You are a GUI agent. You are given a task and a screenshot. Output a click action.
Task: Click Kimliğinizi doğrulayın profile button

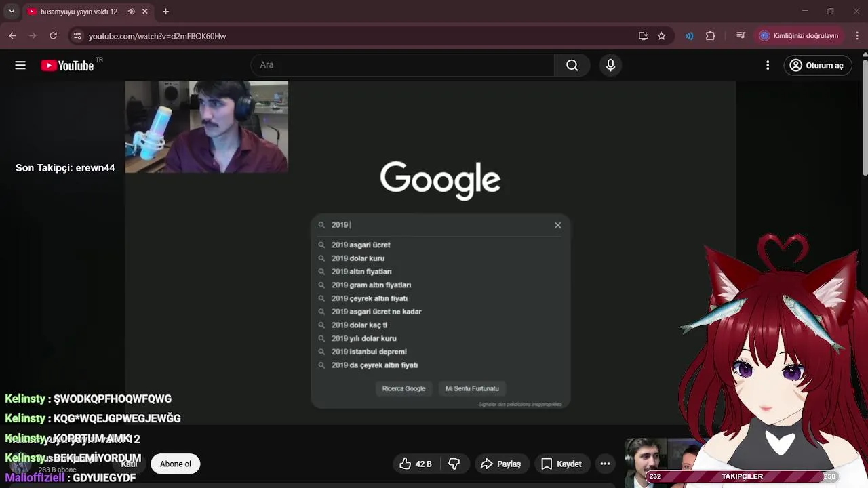(800, 36)
